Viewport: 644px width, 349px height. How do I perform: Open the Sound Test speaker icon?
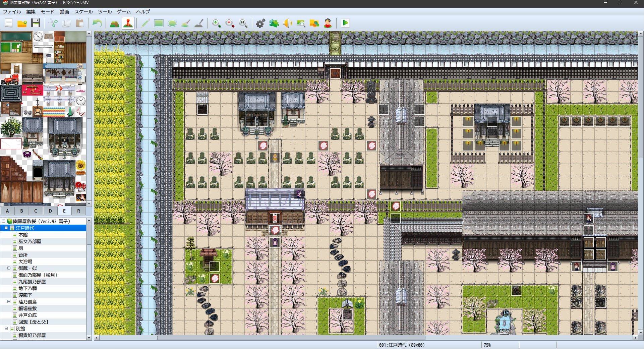[x=288, y=23]
